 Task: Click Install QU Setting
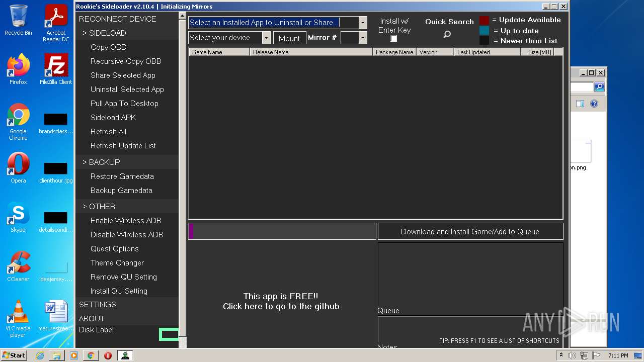(x=119, y=291)
